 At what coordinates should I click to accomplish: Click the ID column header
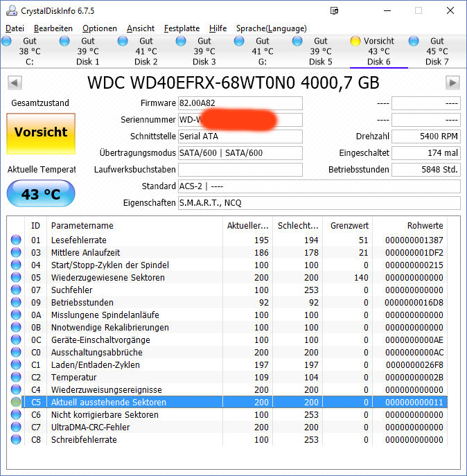[x=35, y=226]
